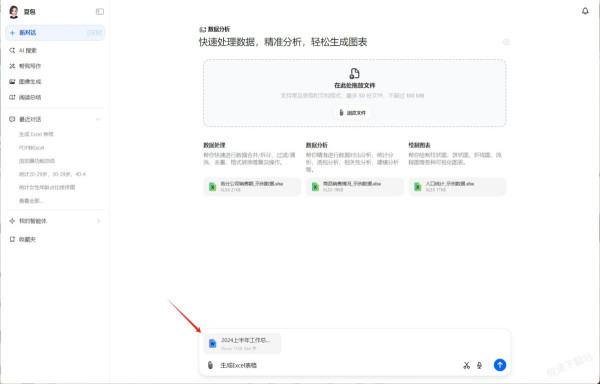This screenshot has width=600, height=384.
Task: Click the 收藏夹 bookmark icon
Action: pyautogui.click(x=12, y=239)
